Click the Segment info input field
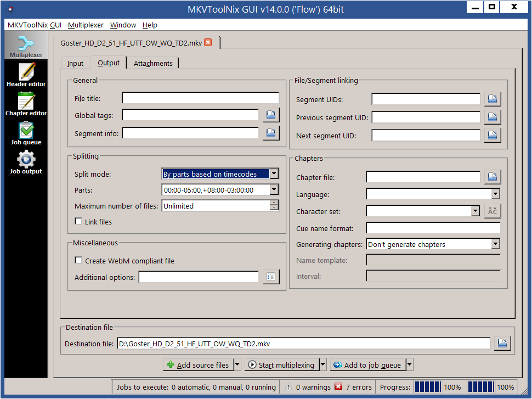The width and height of the screenshot is (532, 399). coord(191,133)
